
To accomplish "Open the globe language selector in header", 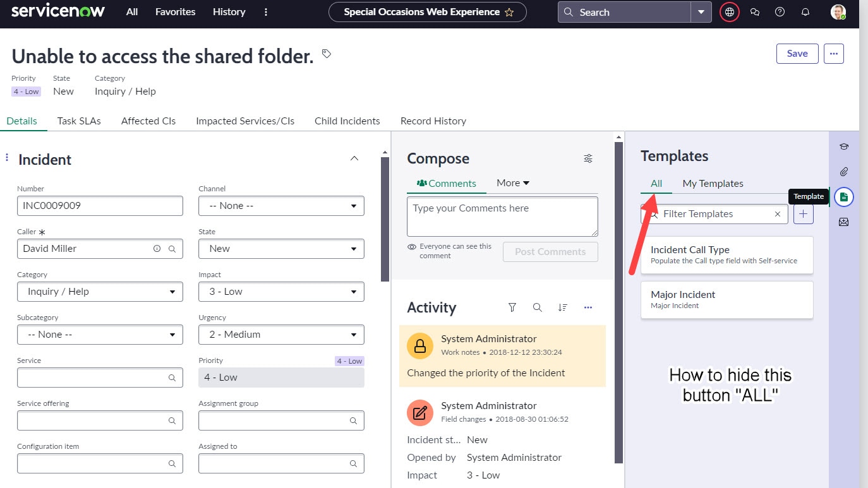I will (729, 12).
